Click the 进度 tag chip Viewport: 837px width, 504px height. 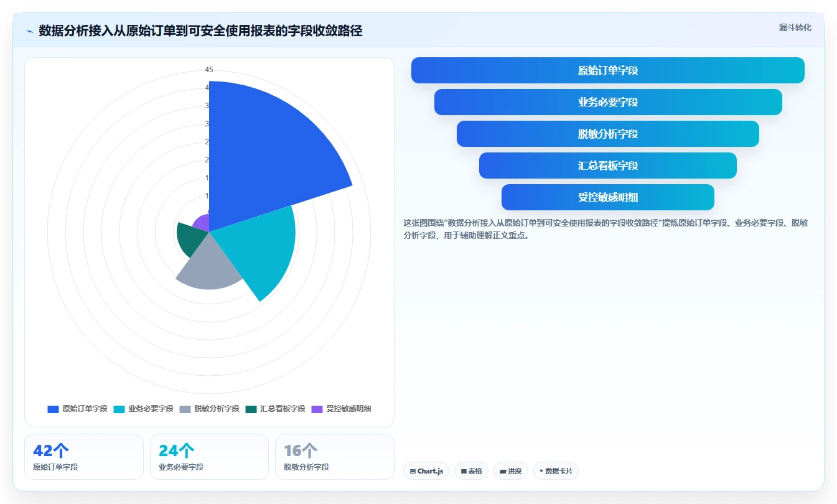point(511,471)
